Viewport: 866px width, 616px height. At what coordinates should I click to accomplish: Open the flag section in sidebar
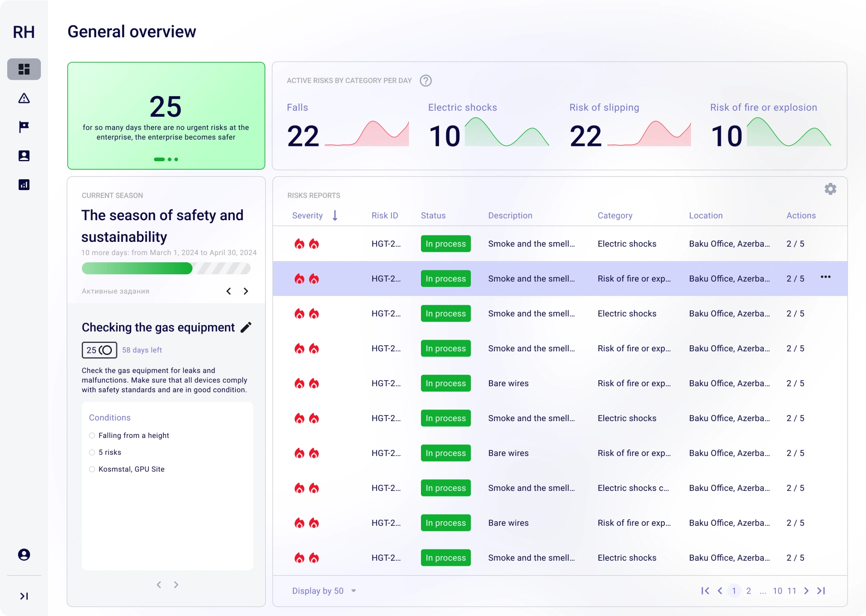(24, 127)
